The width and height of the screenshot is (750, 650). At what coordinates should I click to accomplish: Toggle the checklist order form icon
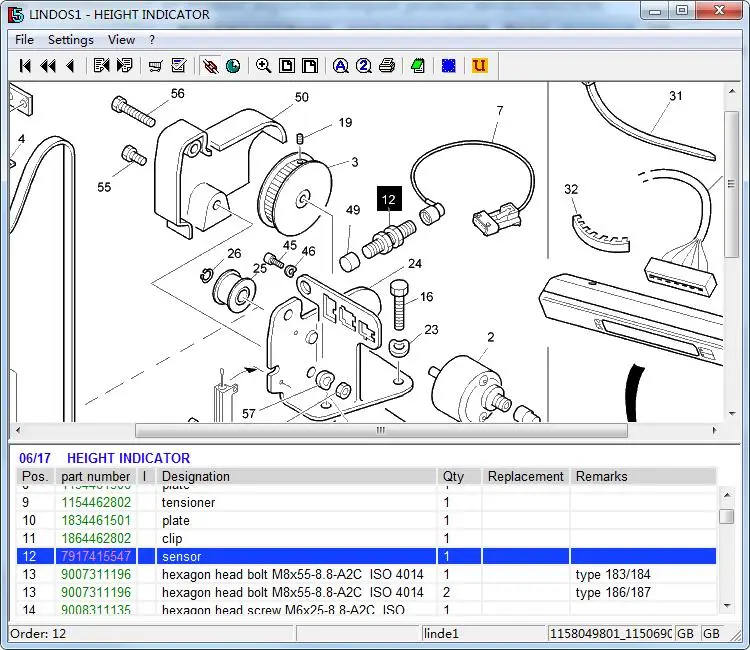click(x=179, y=66)
